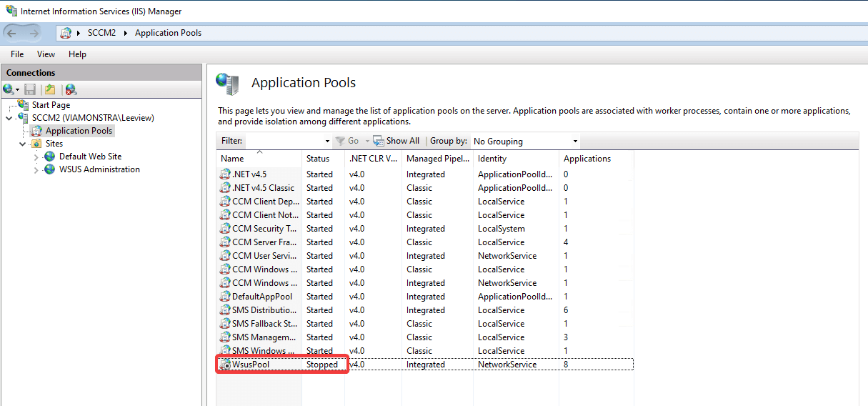Collapse the SCCM2 server tree node
868x406 pixels.
click(9, 118)
